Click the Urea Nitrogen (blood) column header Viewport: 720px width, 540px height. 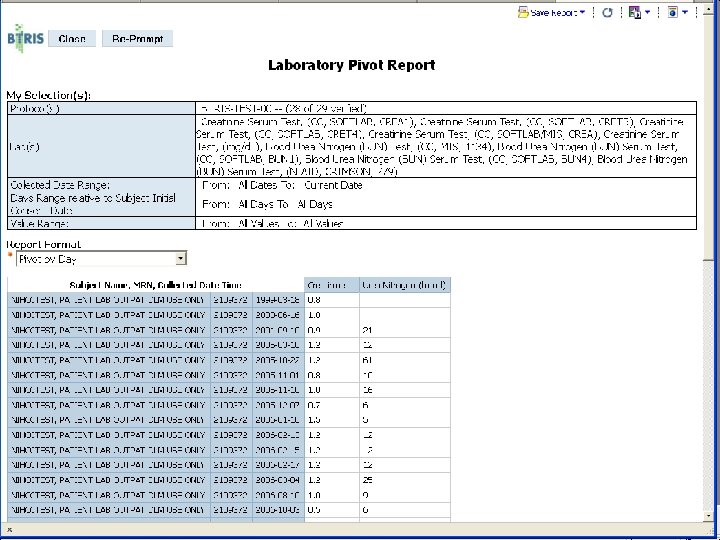pos(405,285)
